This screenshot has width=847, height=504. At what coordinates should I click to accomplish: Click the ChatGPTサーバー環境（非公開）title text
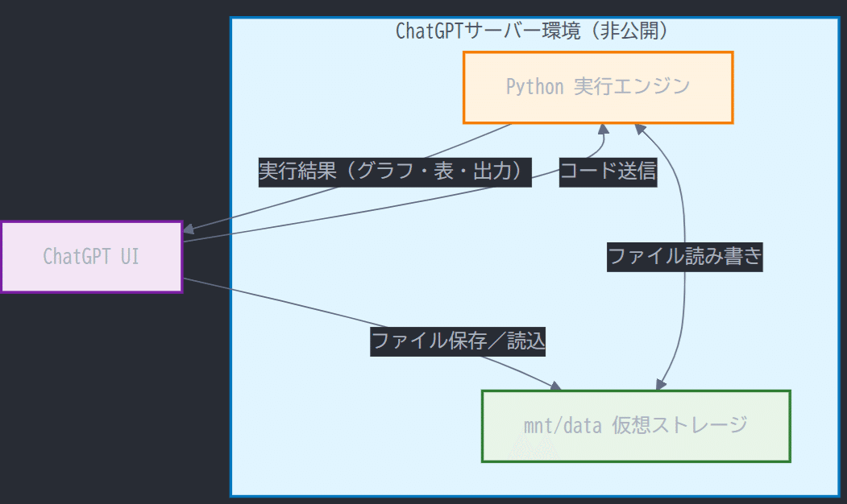[532, 30]
